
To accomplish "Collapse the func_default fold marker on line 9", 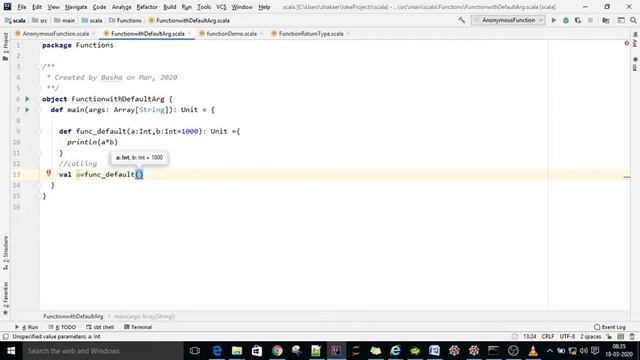I will coord(40,131).
